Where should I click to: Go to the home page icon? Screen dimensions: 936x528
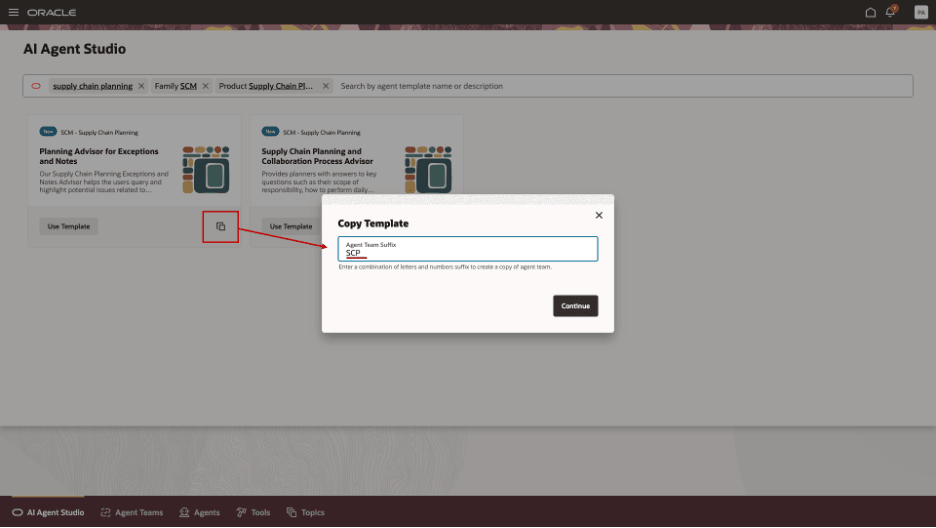[870, 12]
